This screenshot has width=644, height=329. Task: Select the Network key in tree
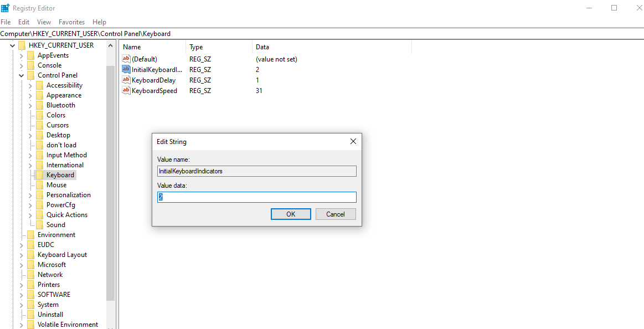[x=50, y=275]
